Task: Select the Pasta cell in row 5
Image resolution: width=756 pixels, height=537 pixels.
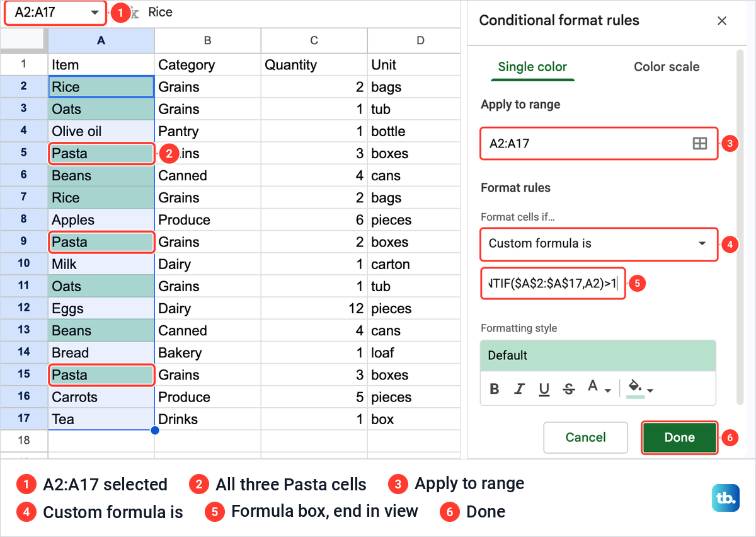Action: point(101,153)
